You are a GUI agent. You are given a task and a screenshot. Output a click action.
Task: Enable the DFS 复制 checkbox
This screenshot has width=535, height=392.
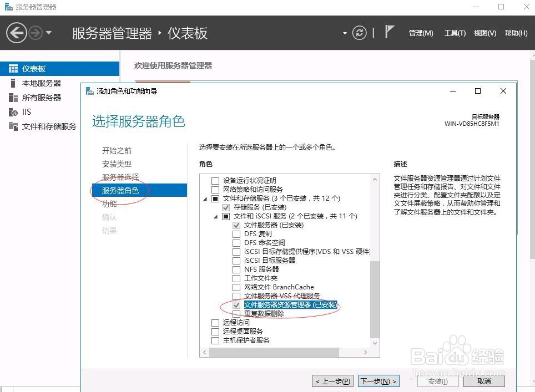[x=236, y=233]
